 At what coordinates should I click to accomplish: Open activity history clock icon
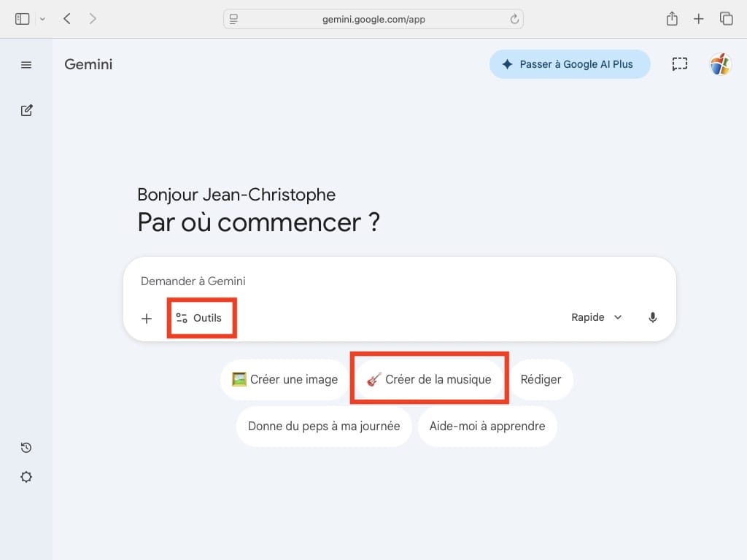tap(26, 448)
